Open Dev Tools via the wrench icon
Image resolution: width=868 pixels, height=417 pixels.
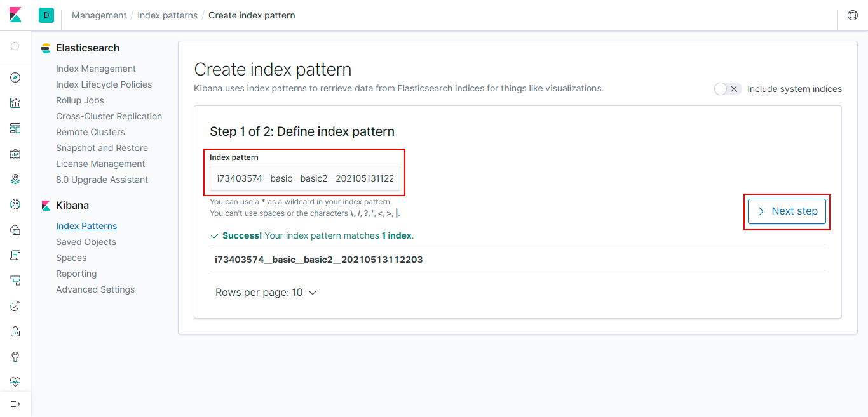(15, 357)
